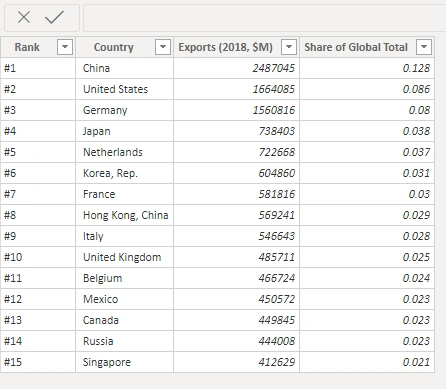Click the Korea, Rep. country cell
The height and width of the screenshot is (389, 446).
coord(125,173)
